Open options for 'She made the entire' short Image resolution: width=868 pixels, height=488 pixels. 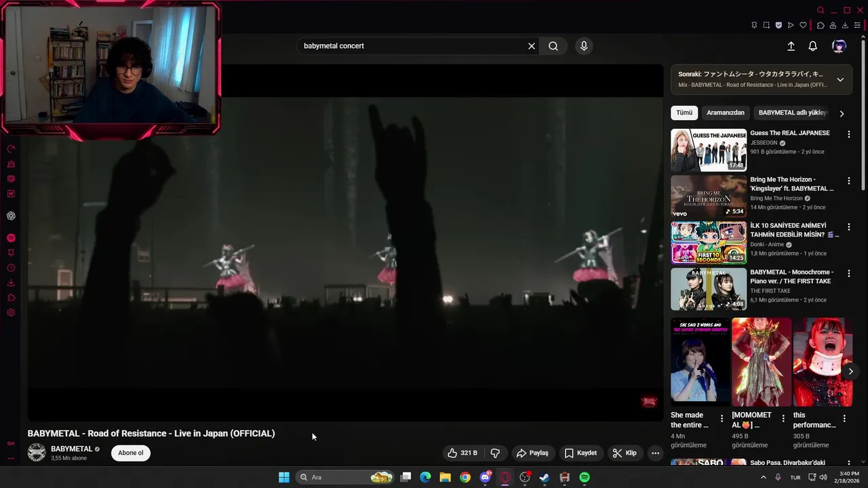(722, 419)
